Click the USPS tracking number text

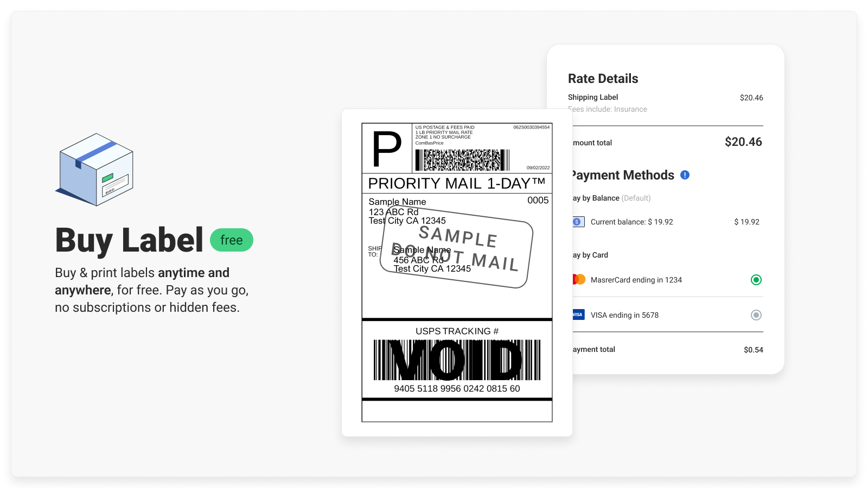(x=457, y=389)
